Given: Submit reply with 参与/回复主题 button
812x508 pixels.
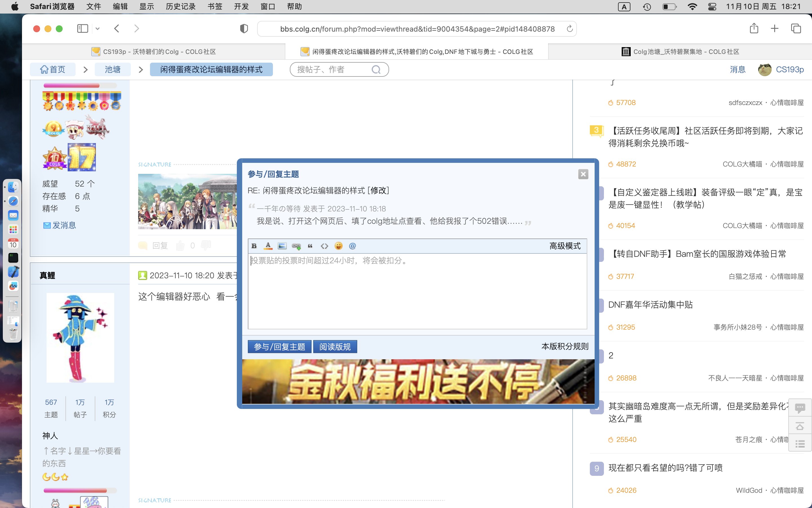Looking at the screenshot, I should (279, 346).
